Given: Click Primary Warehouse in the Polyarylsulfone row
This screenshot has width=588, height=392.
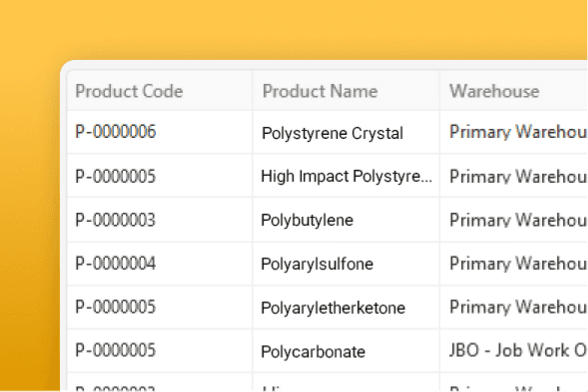Looking at the screenshot, I should [x=518, y=264].
